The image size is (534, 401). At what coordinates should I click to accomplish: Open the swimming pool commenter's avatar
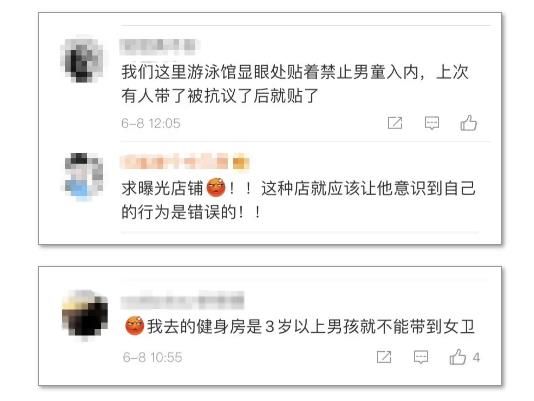pos(81,60)
